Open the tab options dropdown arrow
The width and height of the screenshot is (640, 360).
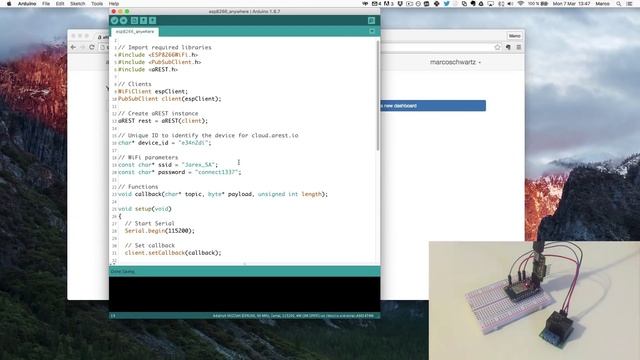372,31
